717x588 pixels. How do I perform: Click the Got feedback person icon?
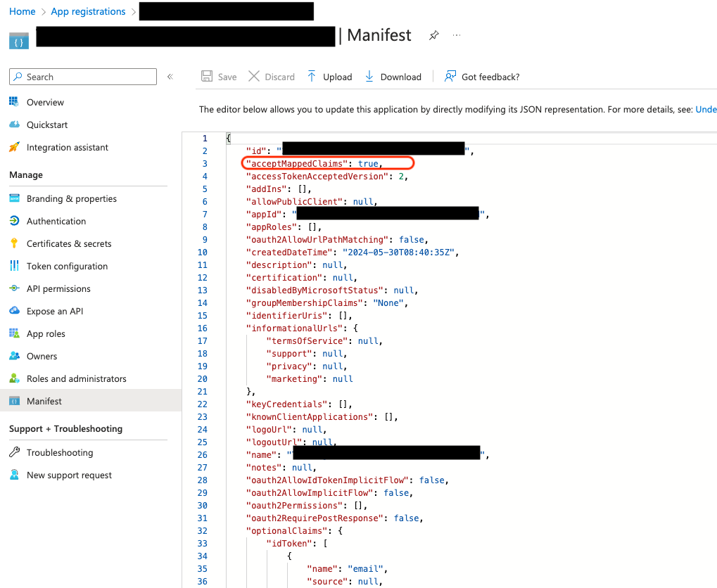(x=450, y=77)
